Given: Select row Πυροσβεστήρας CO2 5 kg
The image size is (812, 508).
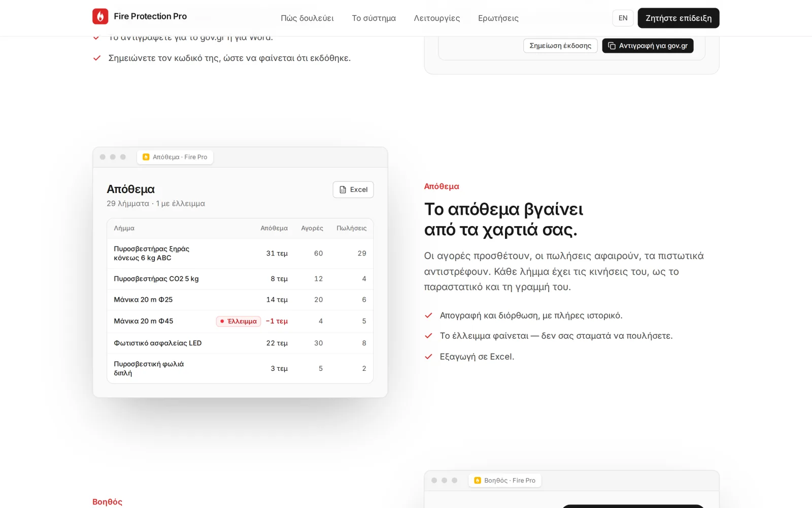Looking at the screenshot, I should click(x=240, y=279).
